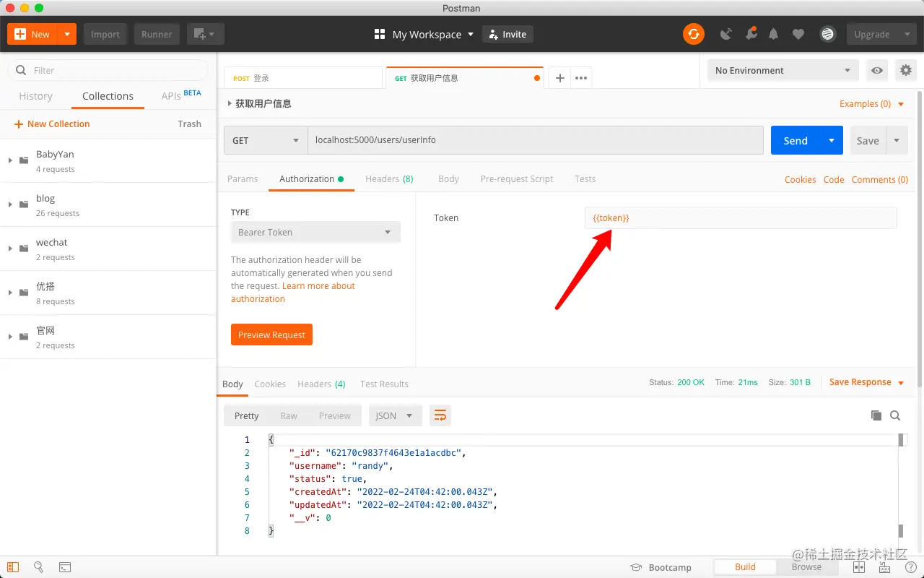Screen dimensions: 924x578
Task: Open the user avatar menu
Action: tap(828, 34)
